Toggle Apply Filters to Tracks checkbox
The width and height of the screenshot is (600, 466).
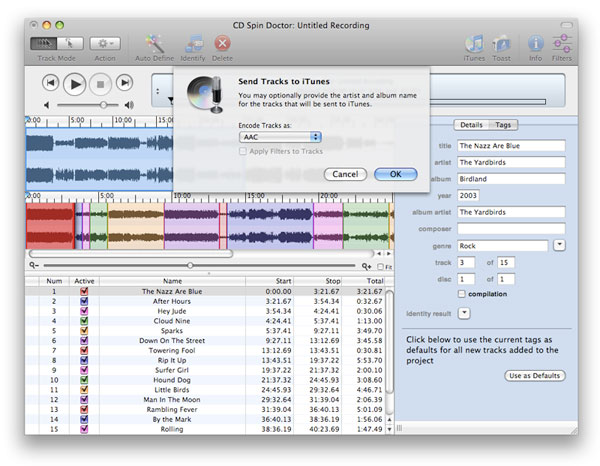(243, 152)
